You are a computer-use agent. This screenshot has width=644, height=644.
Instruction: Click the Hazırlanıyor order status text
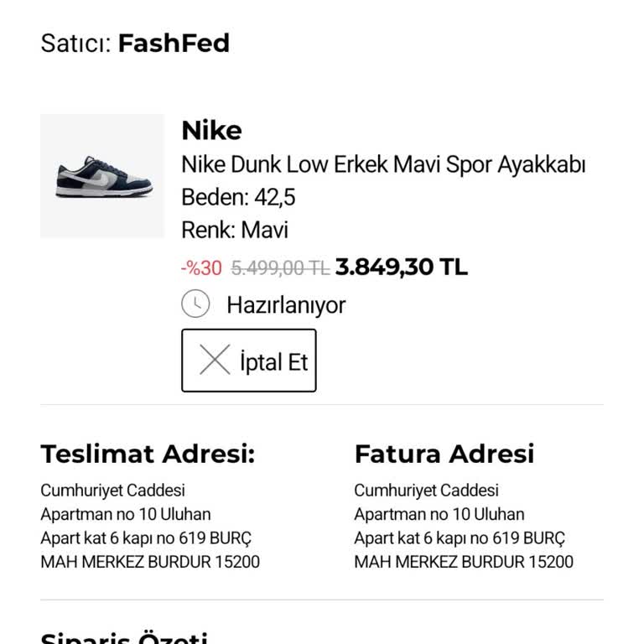(x=286, y=304)
